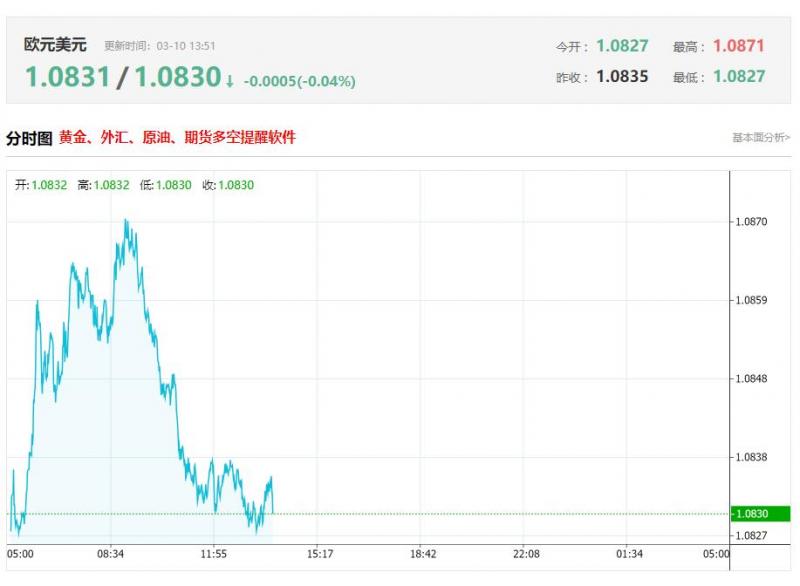
Task: Click the 欧元美元 currency pair title
Action: click(x=55, y=44)
